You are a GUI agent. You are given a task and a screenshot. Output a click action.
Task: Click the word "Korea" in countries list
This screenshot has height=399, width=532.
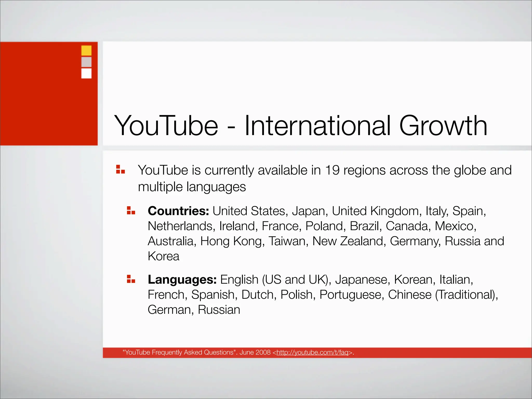[x=163, y=256]
